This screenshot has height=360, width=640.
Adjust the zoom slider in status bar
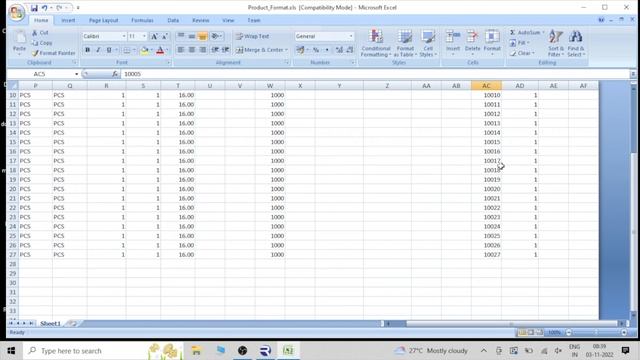tap(596, 333)
